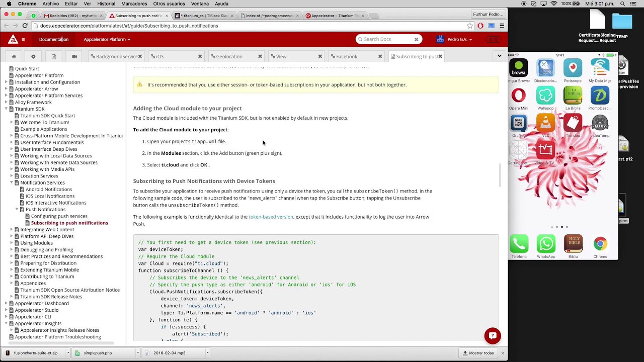The height and width of the screenshot is (362, 644).
Task: Expand the Appcelerator Arrow tree node
Action: (x=7, y=88)
